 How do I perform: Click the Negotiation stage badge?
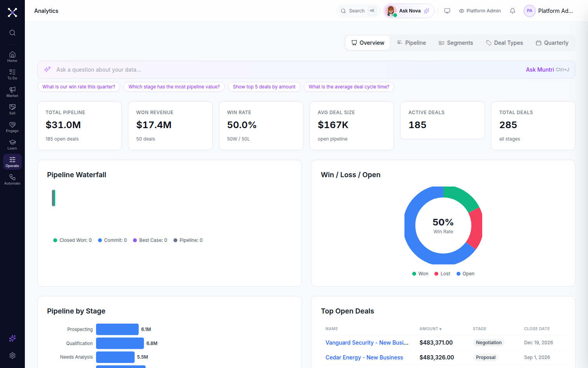pyautogui.click(x=489, y=343)
